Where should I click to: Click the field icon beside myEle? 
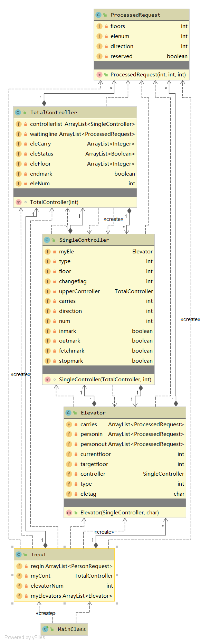click(x=48, y=252)
